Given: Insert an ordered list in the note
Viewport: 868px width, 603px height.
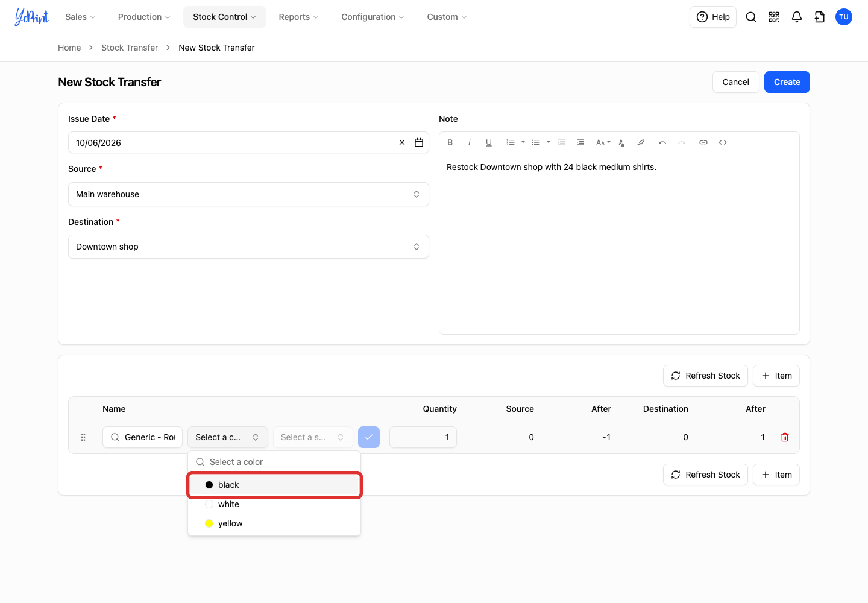Looking at the screenshot, I should [511, 142].
